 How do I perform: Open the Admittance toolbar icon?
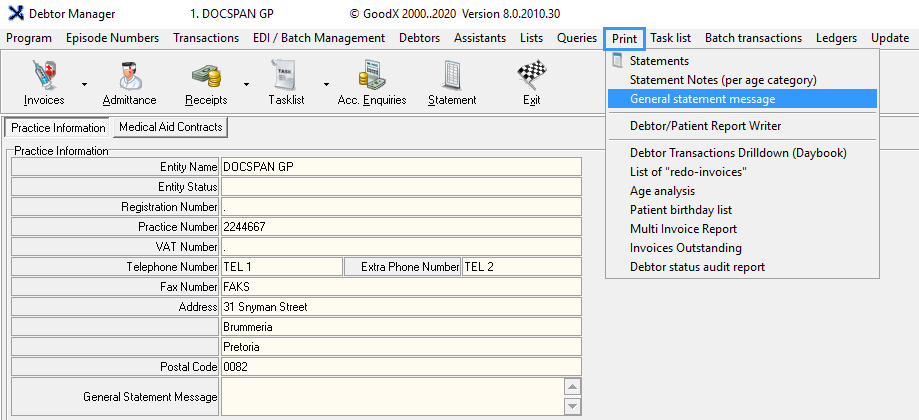[129, 76]
